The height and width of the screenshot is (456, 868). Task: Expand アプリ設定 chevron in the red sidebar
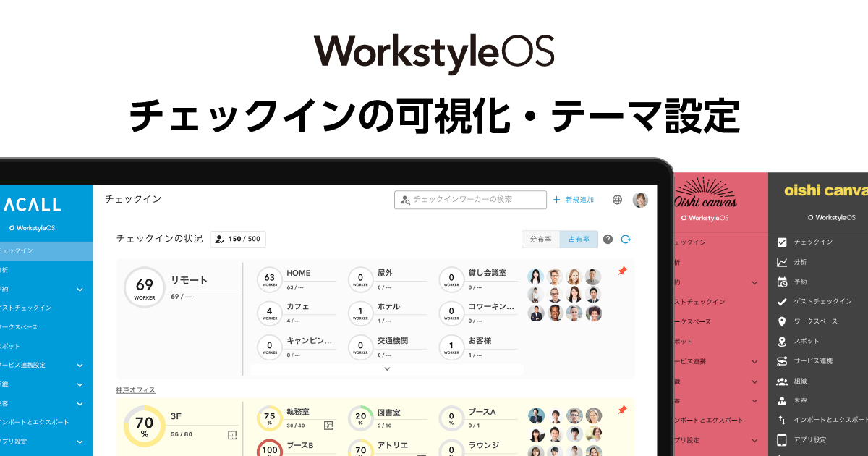[x=754, y=439]
